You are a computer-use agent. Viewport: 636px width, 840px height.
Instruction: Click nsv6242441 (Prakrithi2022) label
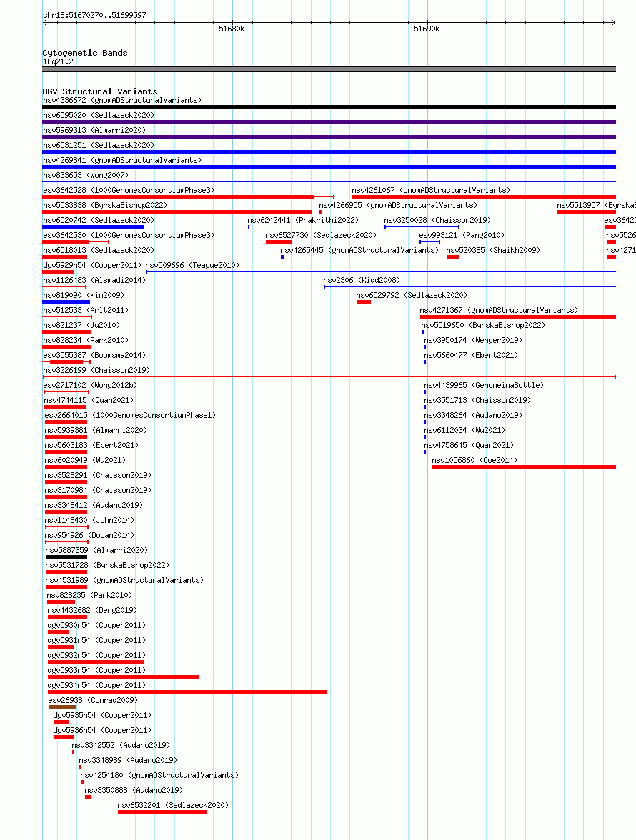303,220
